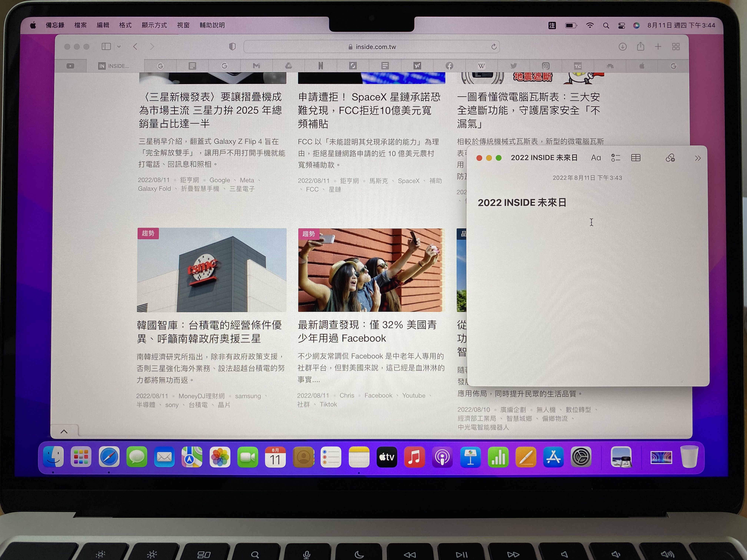Open the Wi-Fi menu
The height and width of the screenshot is (560, 747).
pos(590,26)
